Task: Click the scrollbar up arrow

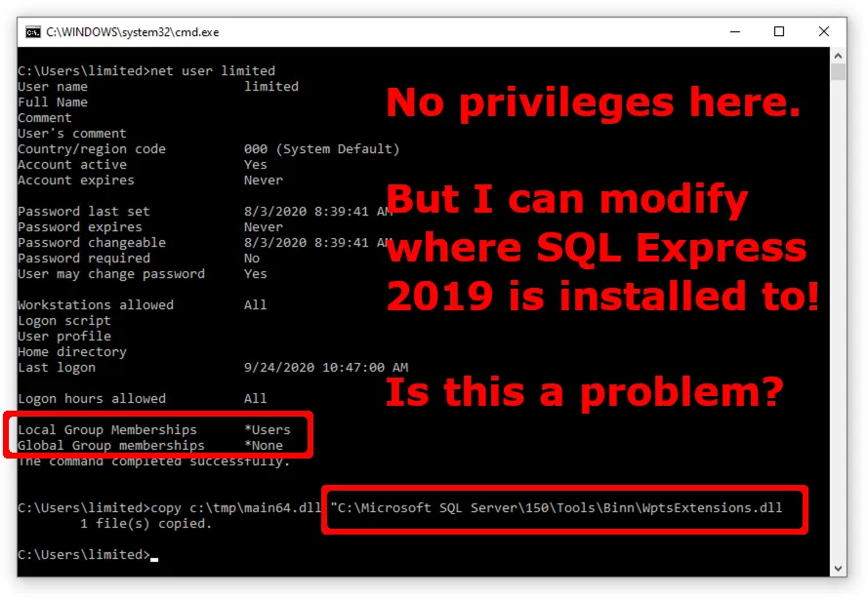Action: tap(838, 56)
